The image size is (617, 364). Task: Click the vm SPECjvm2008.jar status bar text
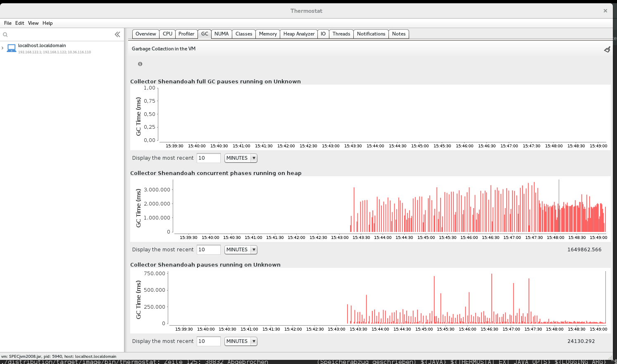point(59,357)
